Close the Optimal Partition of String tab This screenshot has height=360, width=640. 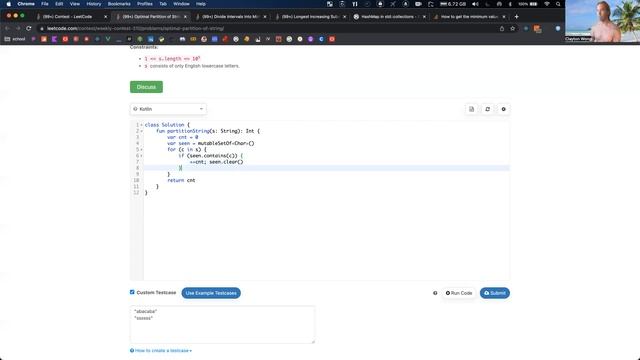(185, 17)
